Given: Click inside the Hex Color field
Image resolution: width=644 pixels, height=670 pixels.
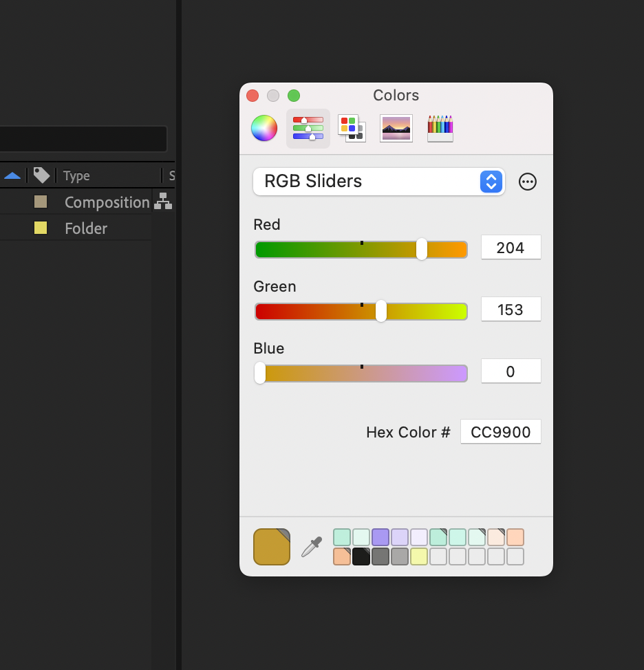Looking at the screenshot, I should click(501, 432).
